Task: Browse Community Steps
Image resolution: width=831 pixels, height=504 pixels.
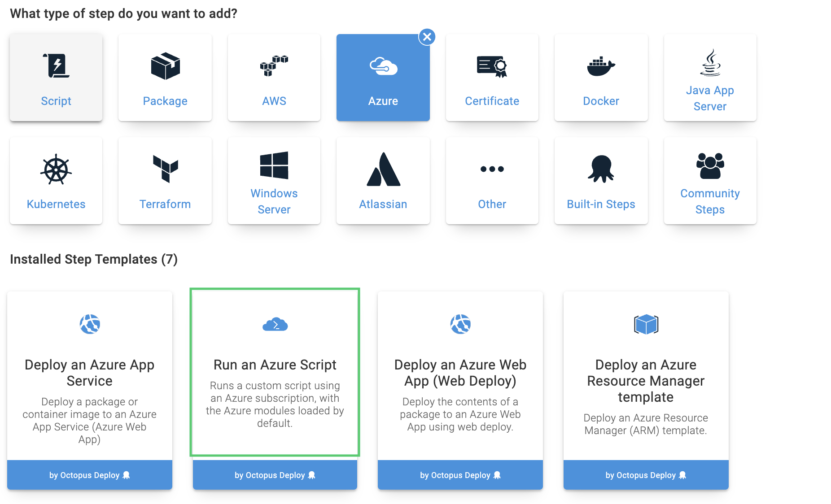Action: [x=710, y=180]
